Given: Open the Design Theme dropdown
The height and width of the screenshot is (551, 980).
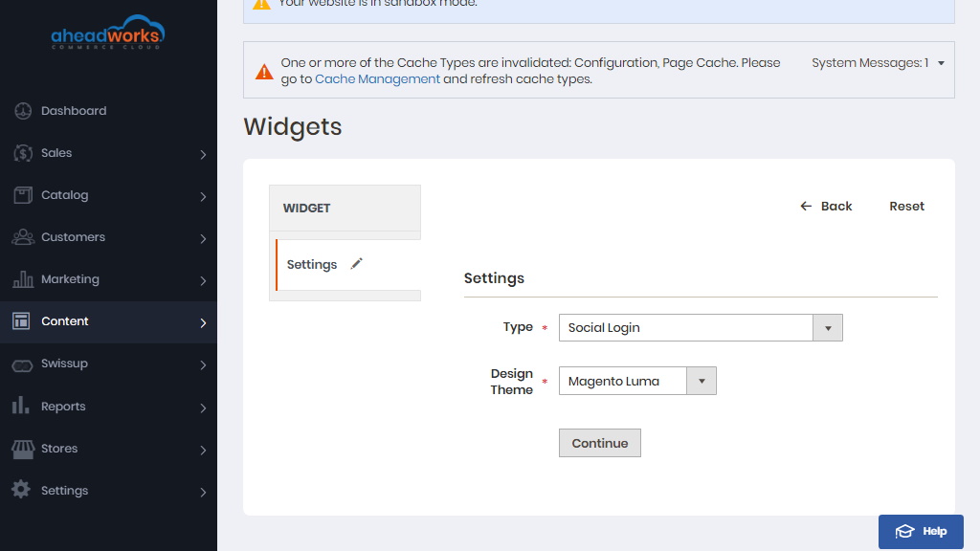Looking at the screenshot, I should click(637, 381).
